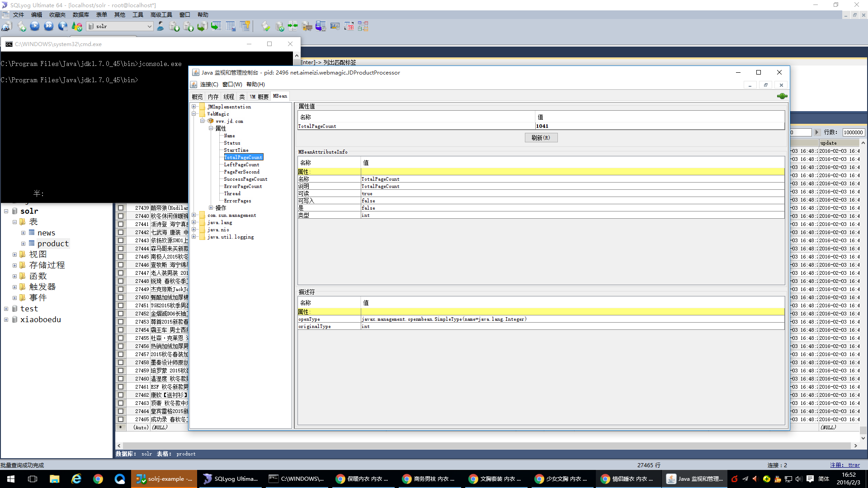
Task: Tick the checkbox for row 27439
Action: (121, 208)
